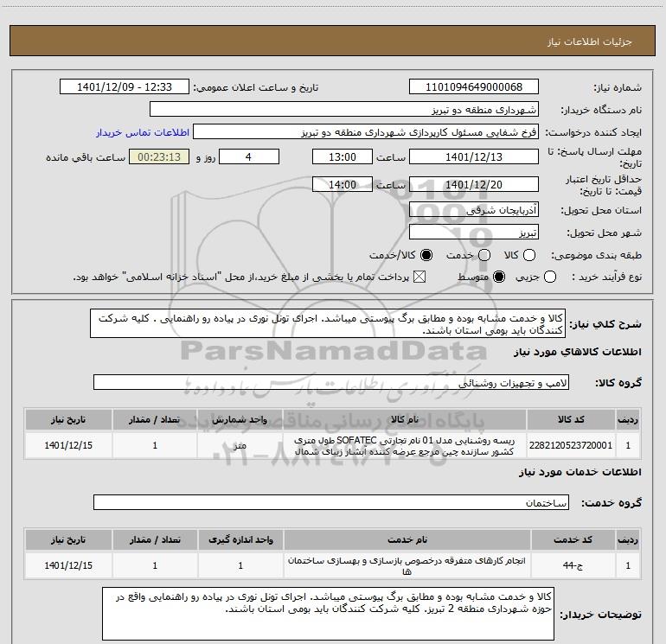Click the general need description text box
The image size is (666, 644).
point(328,323)
